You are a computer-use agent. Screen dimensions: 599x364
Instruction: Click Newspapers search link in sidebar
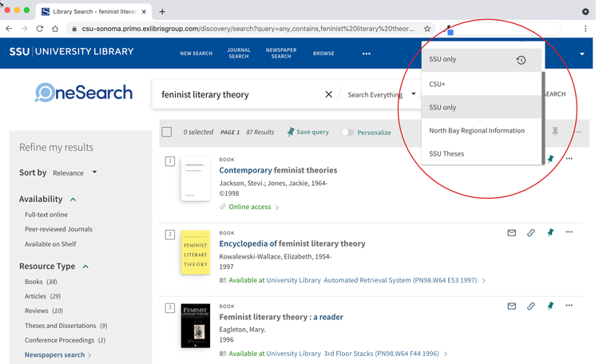pyautogui.click(x=54, y=355)
